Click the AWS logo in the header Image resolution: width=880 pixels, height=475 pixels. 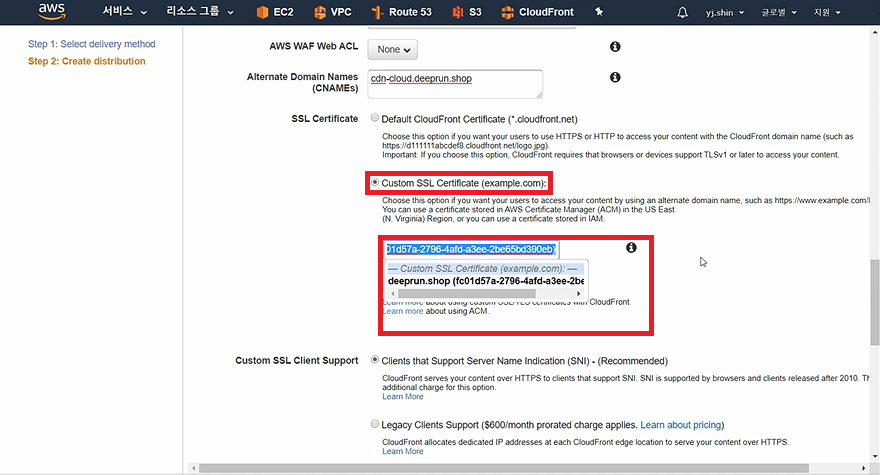tap(52, 11)
